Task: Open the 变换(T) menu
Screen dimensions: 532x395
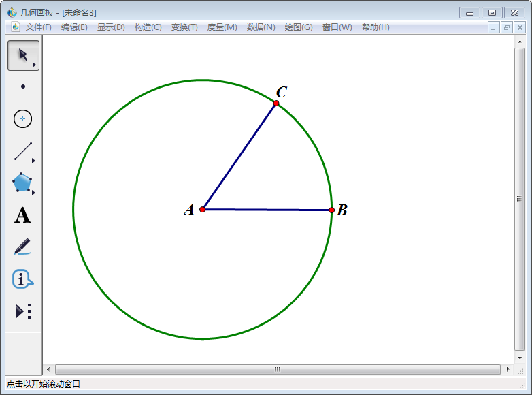Action: (x=184, y=27)
